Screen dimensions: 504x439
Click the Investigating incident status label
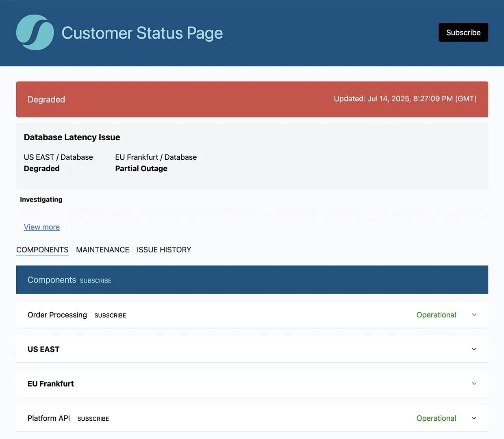(41, 200)
